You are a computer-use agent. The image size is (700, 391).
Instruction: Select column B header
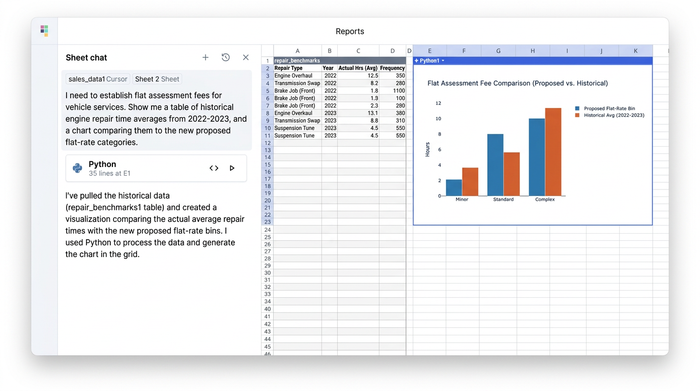329,51
